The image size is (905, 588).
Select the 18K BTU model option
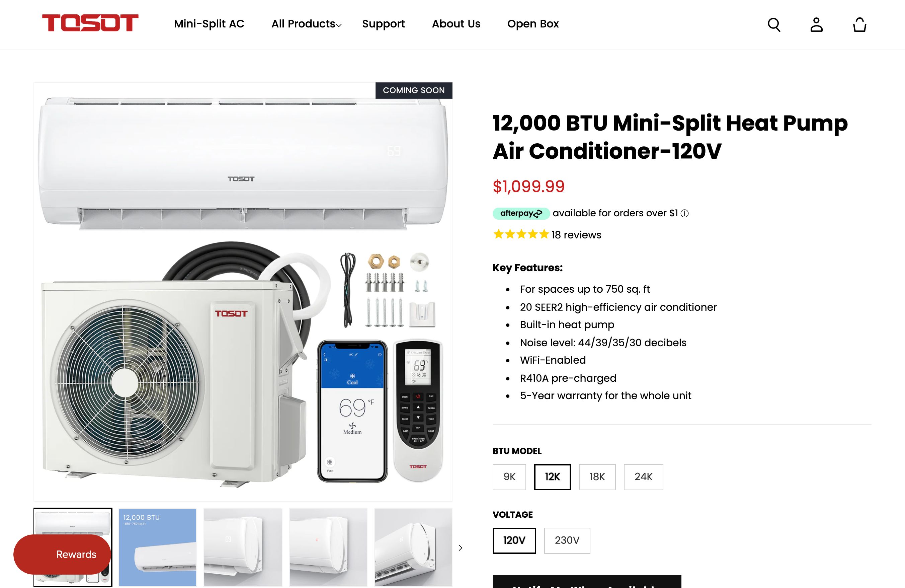[597, 477]
